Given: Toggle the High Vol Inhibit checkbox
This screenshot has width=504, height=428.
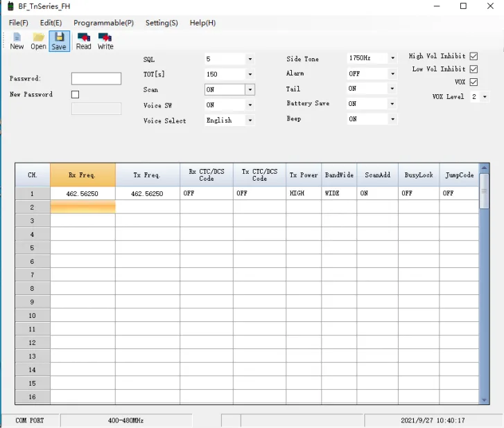Looking at the screenshot, I should [x=473, y=56].
